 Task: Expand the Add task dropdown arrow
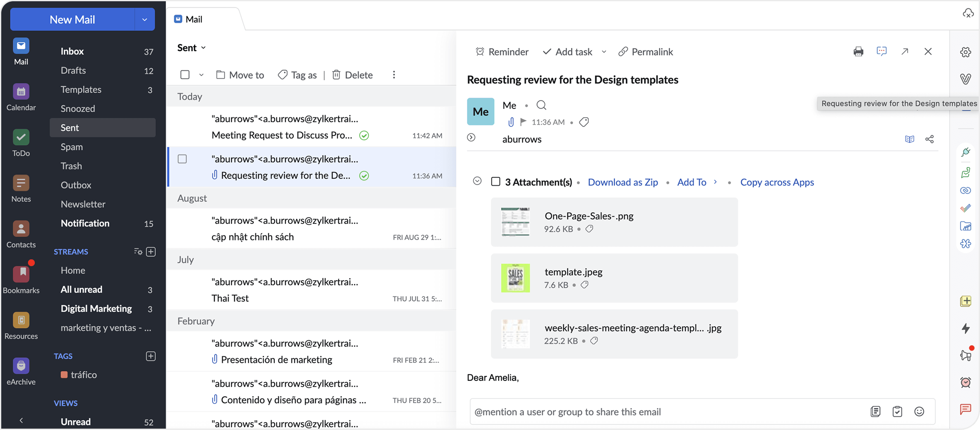pos(604,52)
